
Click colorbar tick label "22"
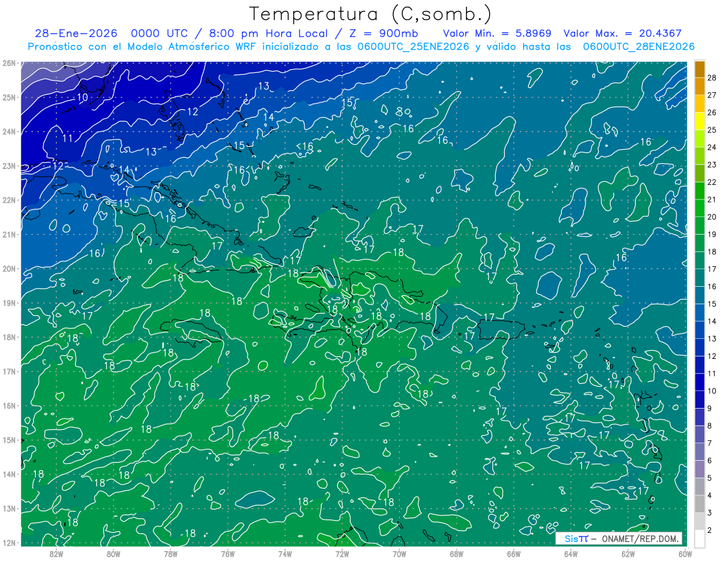[712, 182]
